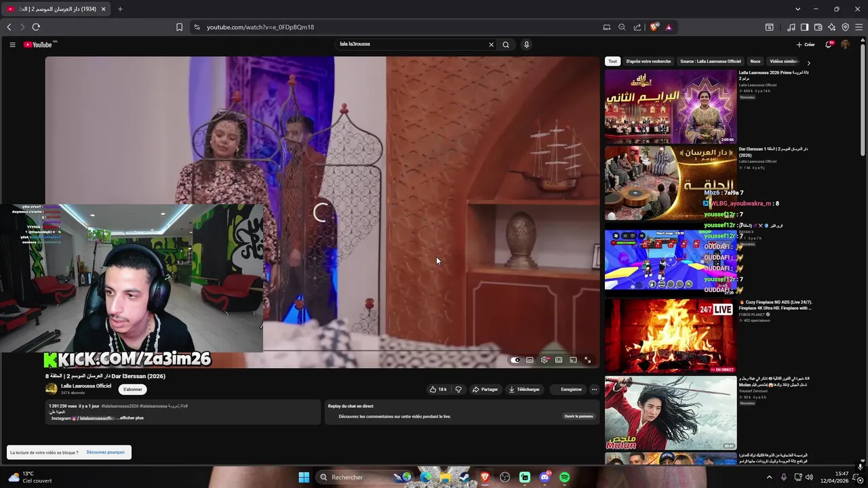Open the Lalla Laaroussa Officiel channel name
This screenshot has height=488, width=868.
(86, 386)
